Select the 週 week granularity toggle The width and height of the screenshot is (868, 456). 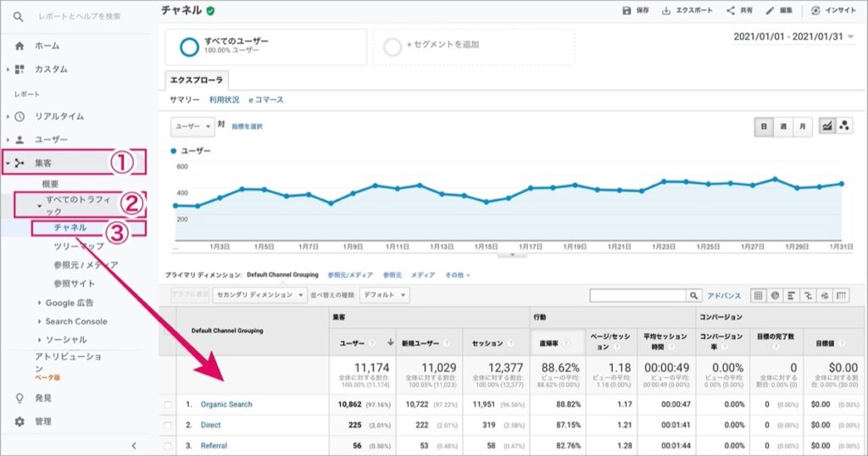[783, 127]
